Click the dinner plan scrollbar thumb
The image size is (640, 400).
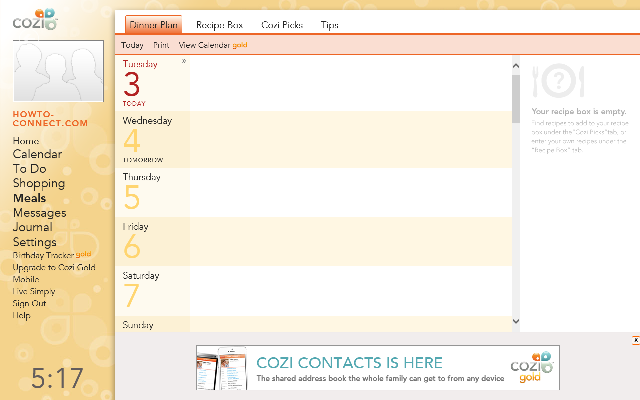(516, 99)
